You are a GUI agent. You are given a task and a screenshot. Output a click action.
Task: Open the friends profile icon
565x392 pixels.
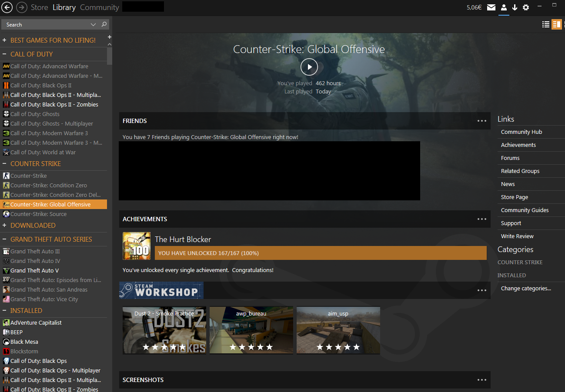504,7
